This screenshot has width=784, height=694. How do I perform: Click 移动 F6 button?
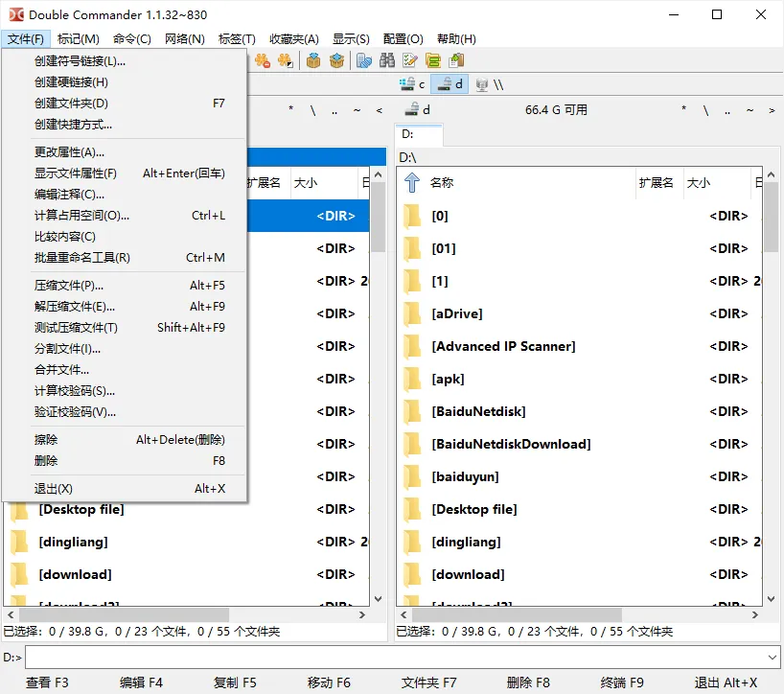[x=329, y=682]
